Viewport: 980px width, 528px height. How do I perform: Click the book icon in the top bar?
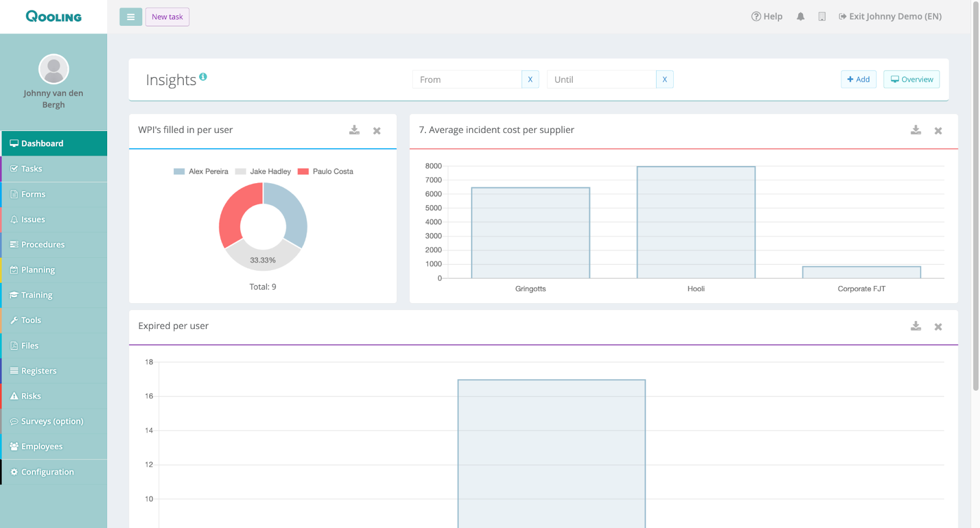coord(822,17)
